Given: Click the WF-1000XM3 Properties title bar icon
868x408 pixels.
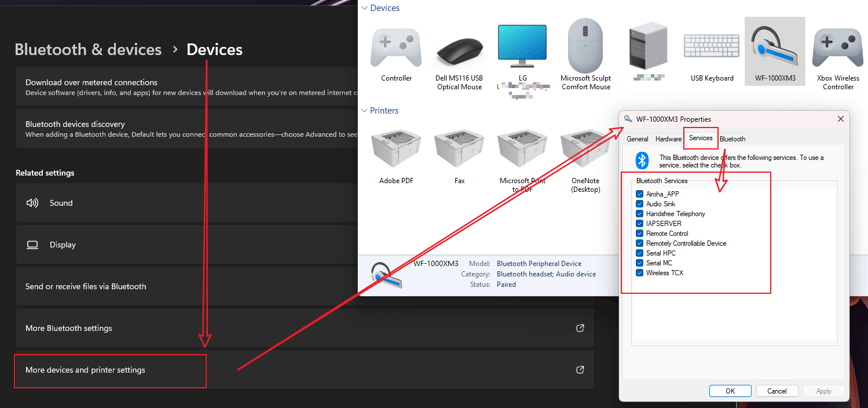Looking at the screenshot, I should pyautogui.click(x=628, y=119).
